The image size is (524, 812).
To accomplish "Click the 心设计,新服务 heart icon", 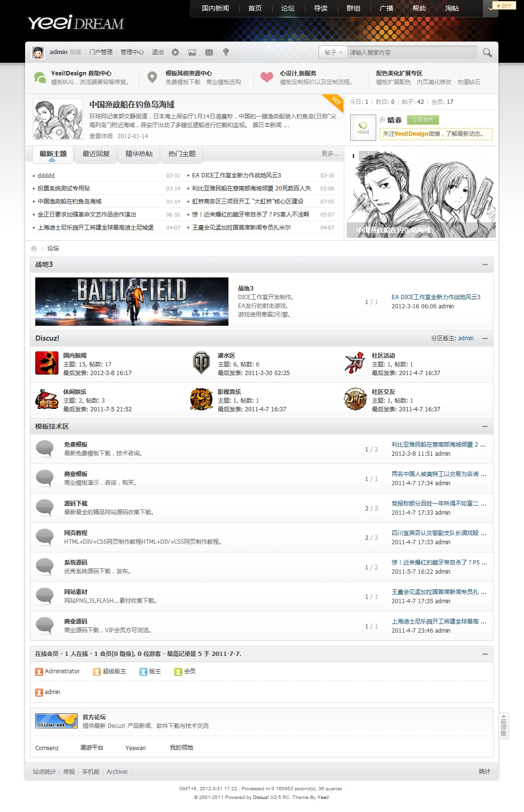I will [267, 77].
